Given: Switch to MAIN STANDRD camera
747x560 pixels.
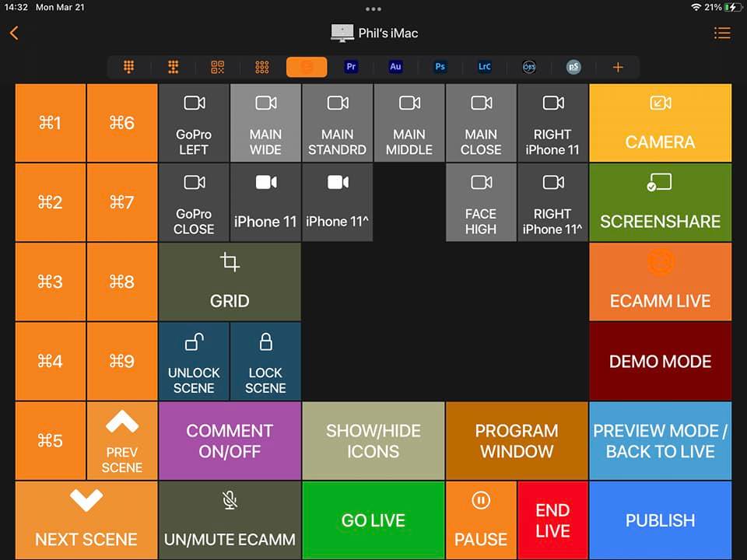Looking at the screenshot, I should point(337,123).
